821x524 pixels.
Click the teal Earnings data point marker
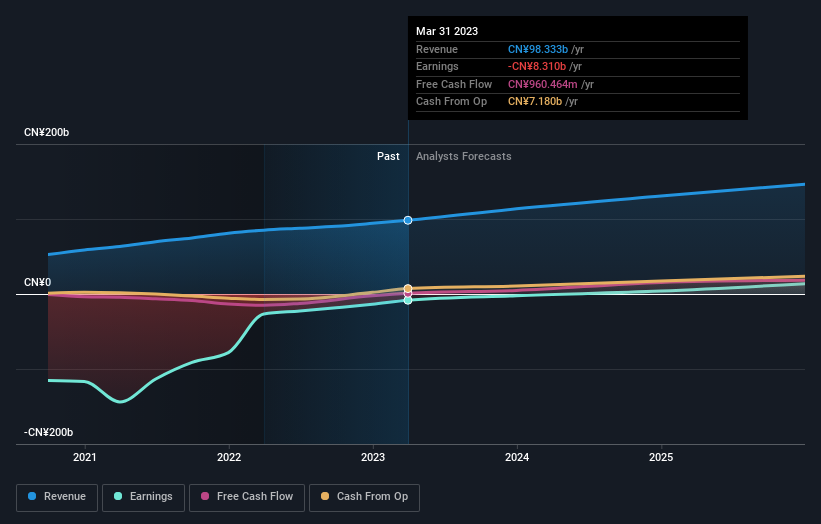(x=408, y=300)
